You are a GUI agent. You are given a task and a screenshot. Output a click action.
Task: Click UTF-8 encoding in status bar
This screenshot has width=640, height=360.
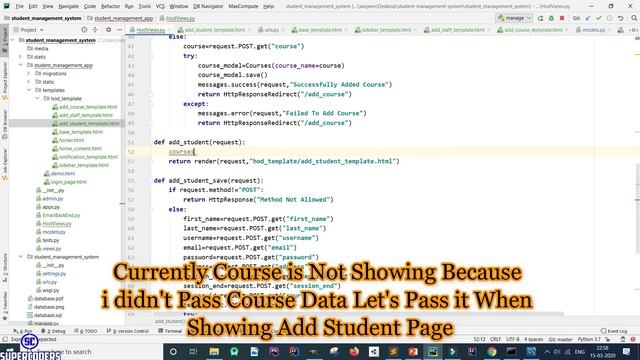(512, 339)
